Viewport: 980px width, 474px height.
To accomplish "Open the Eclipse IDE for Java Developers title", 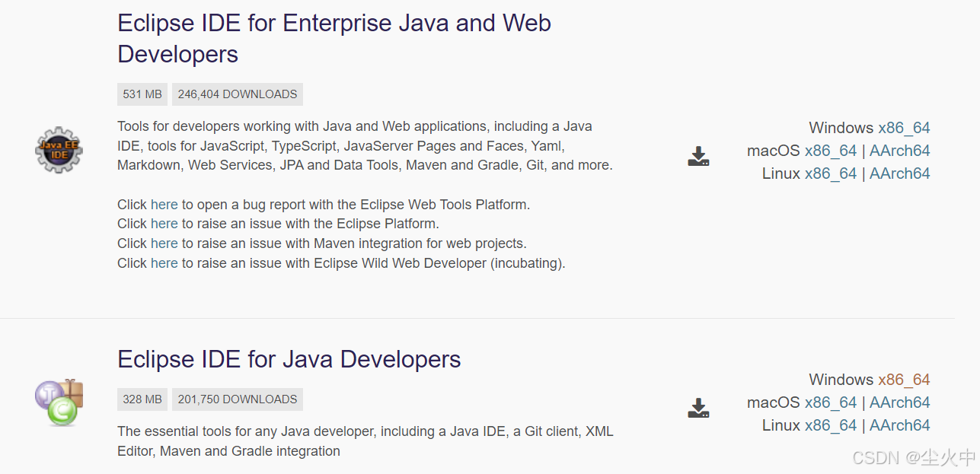I will point(289,359).
